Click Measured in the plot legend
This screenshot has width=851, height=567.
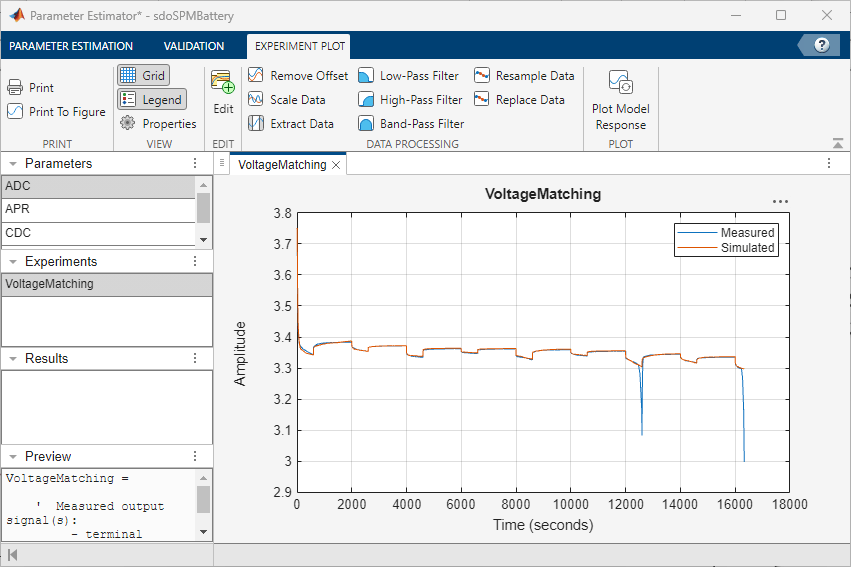[x=747, y=233]
